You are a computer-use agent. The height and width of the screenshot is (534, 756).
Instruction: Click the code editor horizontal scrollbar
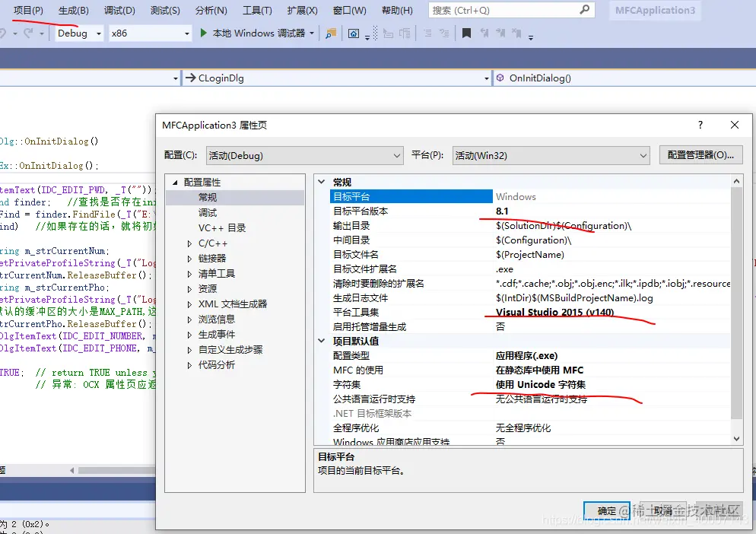click(116, 470)
